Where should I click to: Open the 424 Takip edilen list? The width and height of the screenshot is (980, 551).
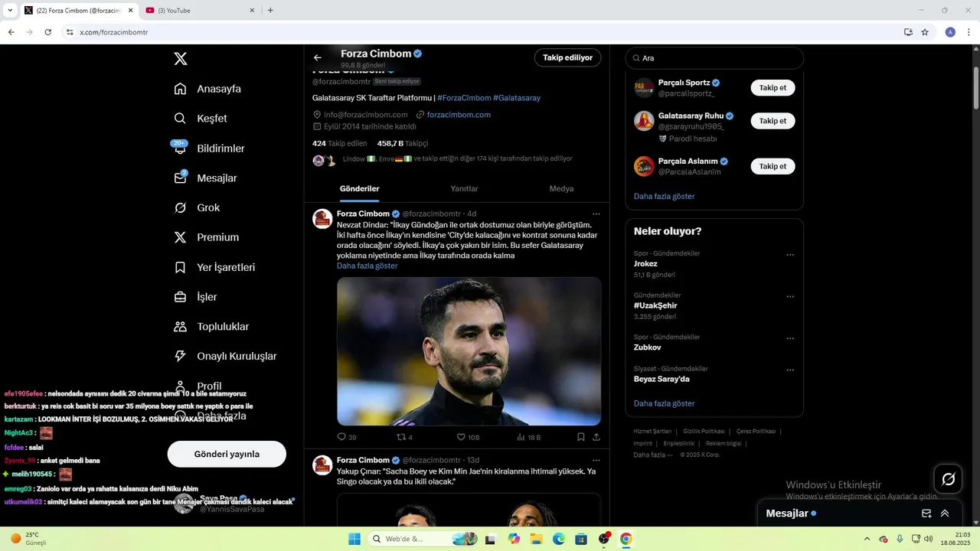339,143
